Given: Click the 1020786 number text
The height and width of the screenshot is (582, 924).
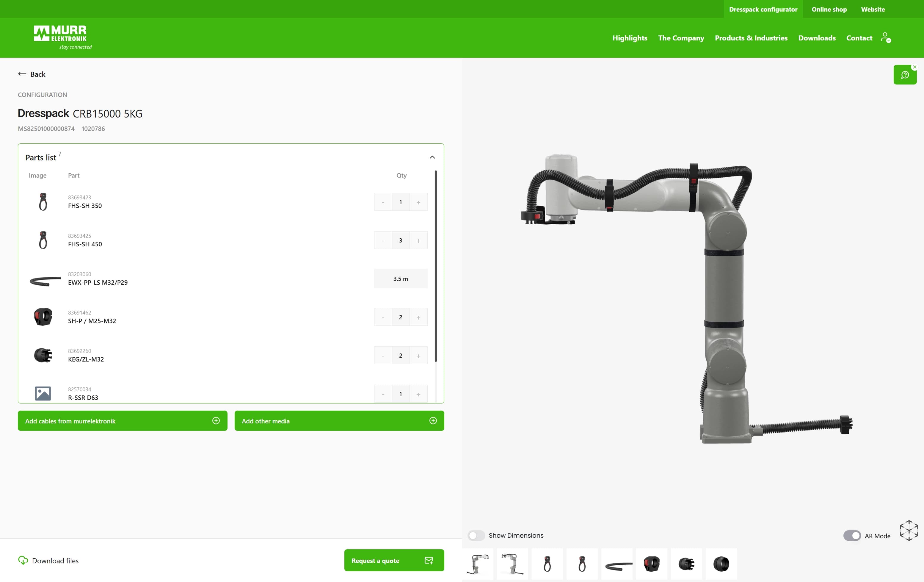Looking at the screenshot, I should tap(93, 129).
